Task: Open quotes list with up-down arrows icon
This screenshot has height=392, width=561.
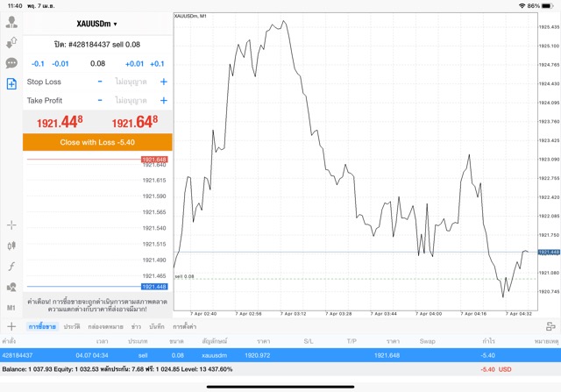Action: tap(11, 43)
